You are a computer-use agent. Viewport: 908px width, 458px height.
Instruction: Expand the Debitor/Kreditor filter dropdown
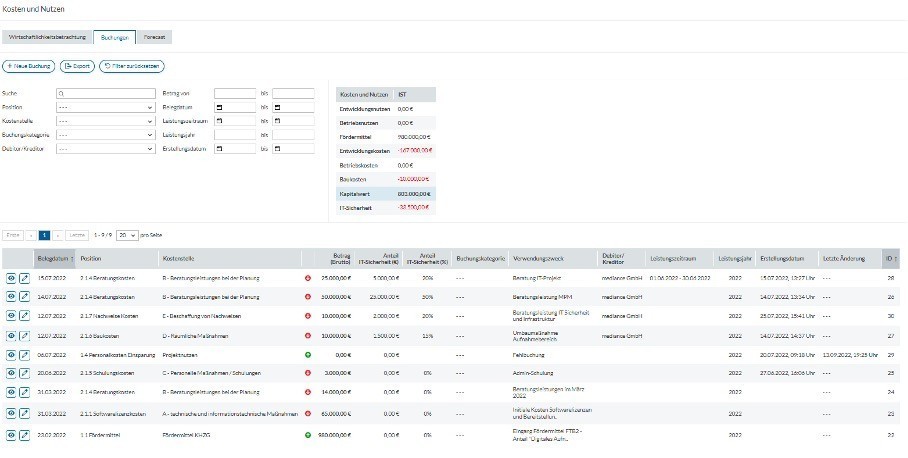106,149
